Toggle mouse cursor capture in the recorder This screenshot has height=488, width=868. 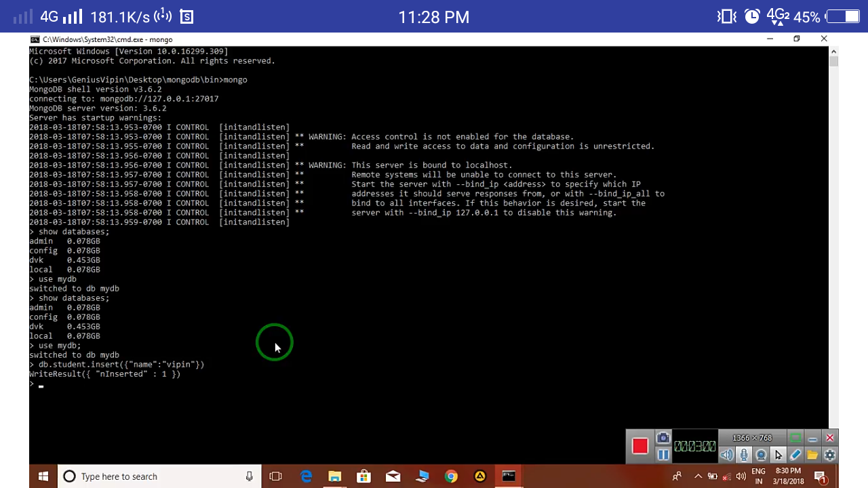[x=778, y=455]
